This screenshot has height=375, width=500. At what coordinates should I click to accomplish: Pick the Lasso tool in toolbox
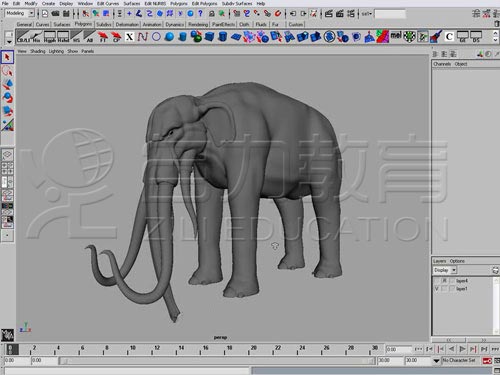(7, 71)
